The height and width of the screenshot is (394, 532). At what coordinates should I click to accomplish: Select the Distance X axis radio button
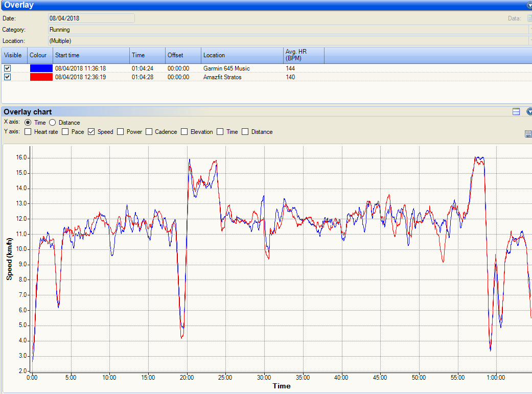[53, 123]
